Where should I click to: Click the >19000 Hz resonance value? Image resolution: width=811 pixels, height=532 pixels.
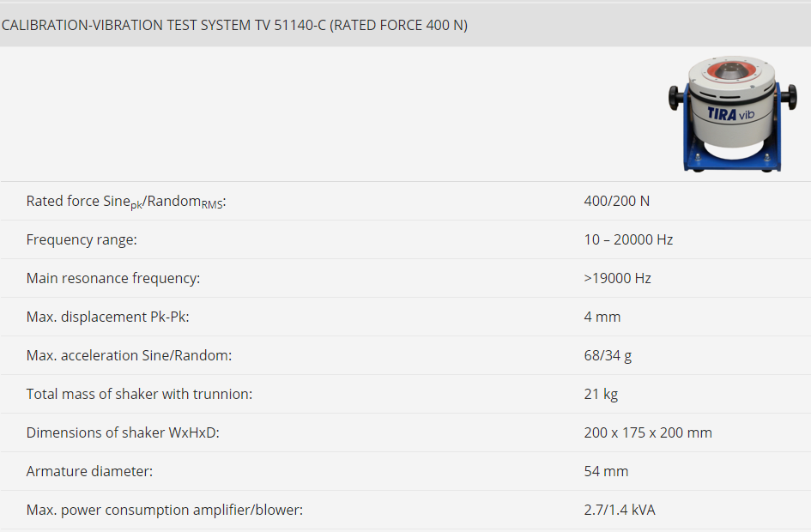coord(618,278)
